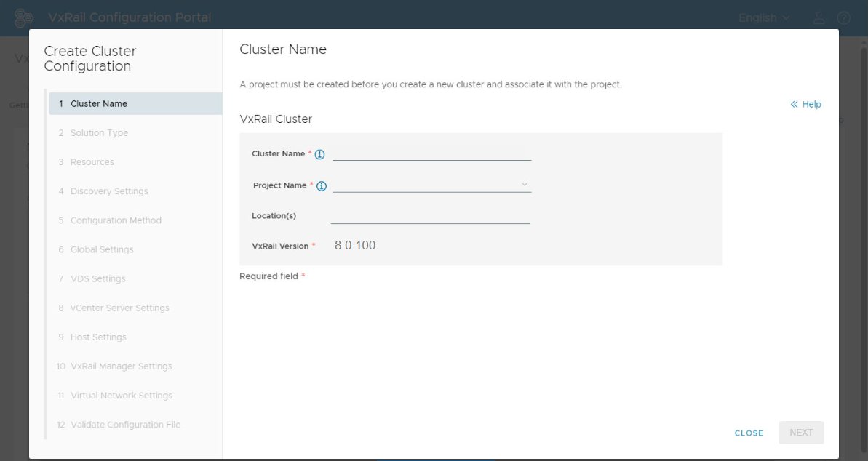Open the help question mark icon
Screen dimensions: 868x461
point(844,18)
